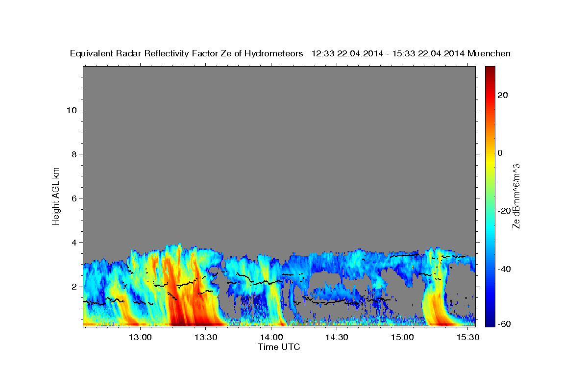Click the 13:00 time tick label

point(140,338)
